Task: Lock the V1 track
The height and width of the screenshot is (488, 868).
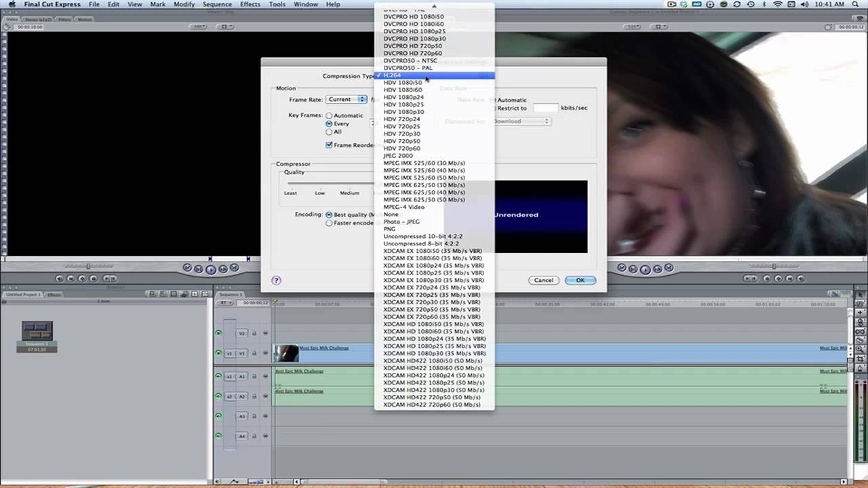Action: click(255, 353)
